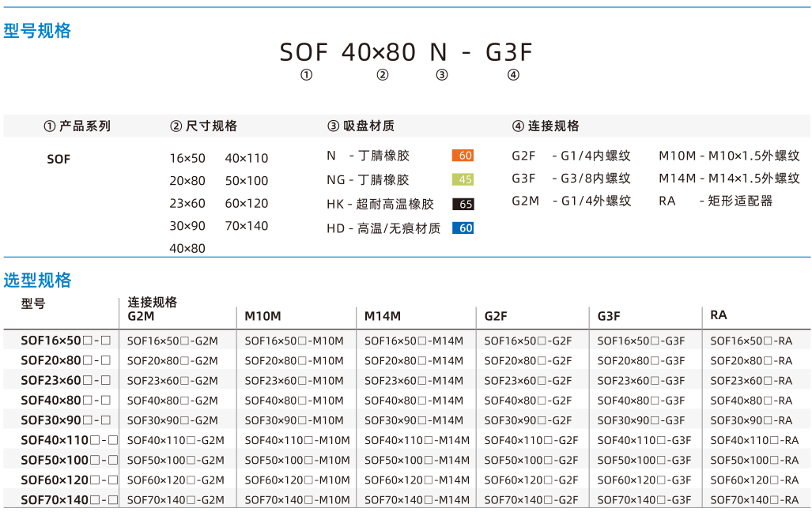This screenshot has width=812, height=512.
Task: Click cell SOF60×120□-M14M
Action: [417, 480]
